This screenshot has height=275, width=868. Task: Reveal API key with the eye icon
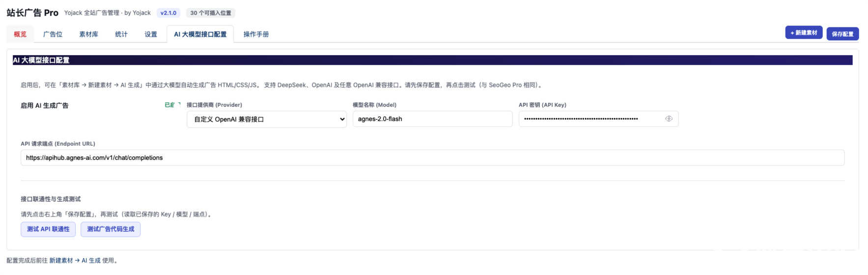point(669,119)
